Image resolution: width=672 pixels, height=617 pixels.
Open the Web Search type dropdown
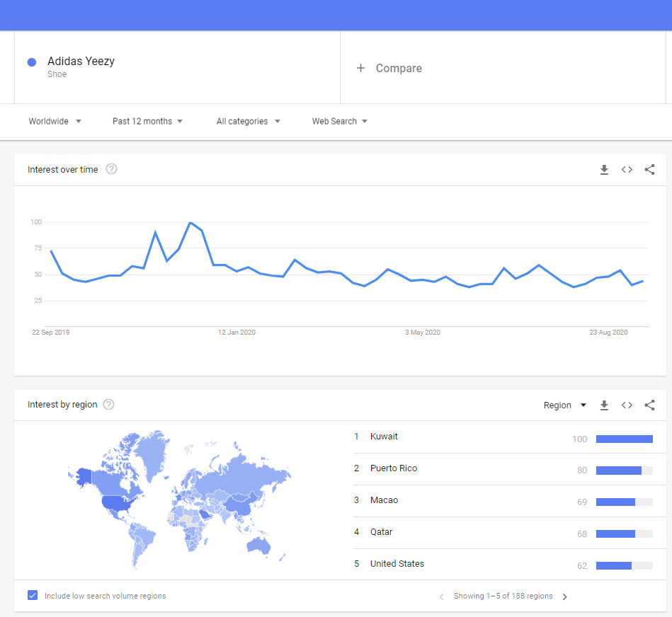pos(339,121)
